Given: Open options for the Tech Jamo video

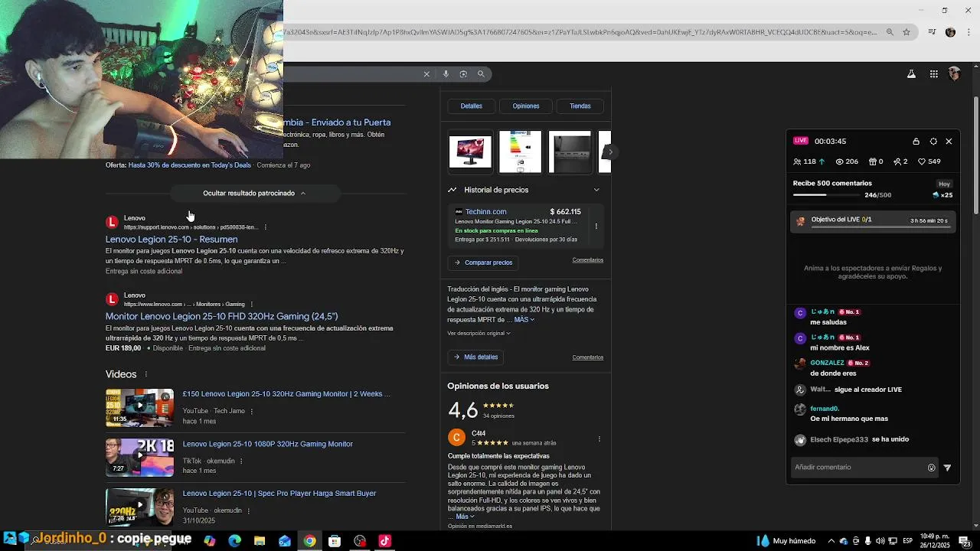Looking at the screenshot, I should 251,411.
